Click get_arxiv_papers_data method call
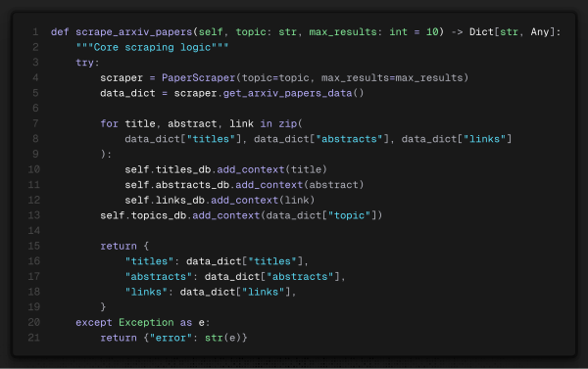Screen dimensions: 588x369 tap(287, 93)
